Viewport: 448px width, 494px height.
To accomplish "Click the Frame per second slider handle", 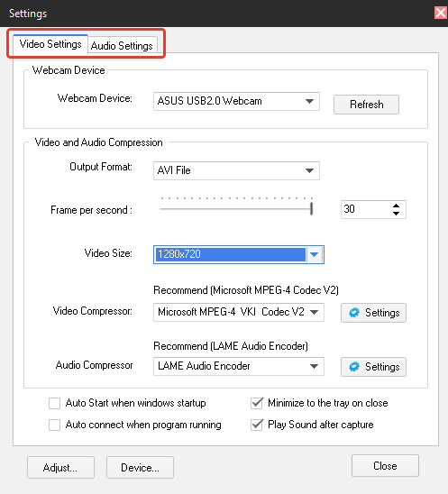I will [311, 208].
